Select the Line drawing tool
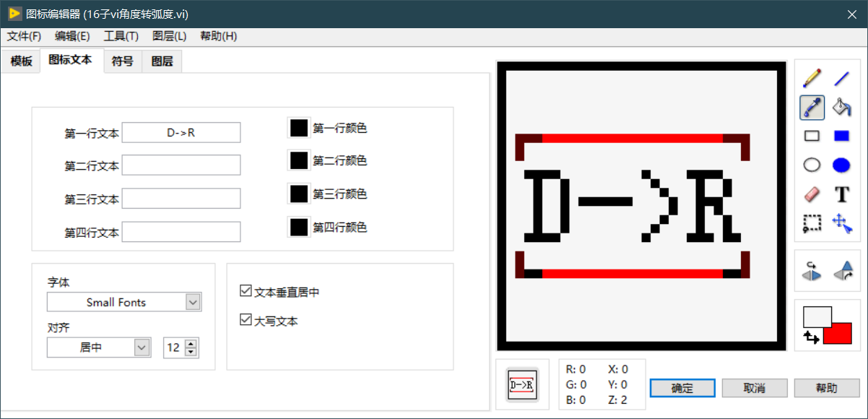The image size is (868, 419). [x=840, y=78]
